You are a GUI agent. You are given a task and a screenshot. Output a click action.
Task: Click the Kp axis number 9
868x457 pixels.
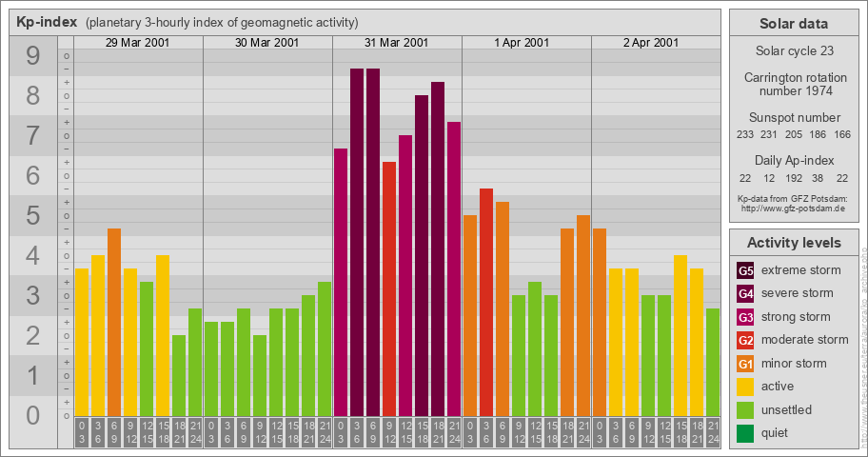click(32, 56)
